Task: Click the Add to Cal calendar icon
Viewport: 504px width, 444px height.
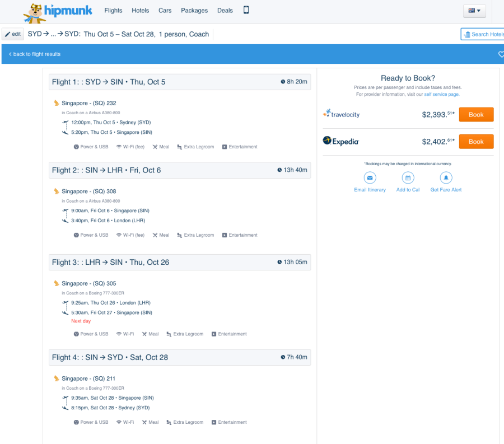Action: (x=408, y=178)
